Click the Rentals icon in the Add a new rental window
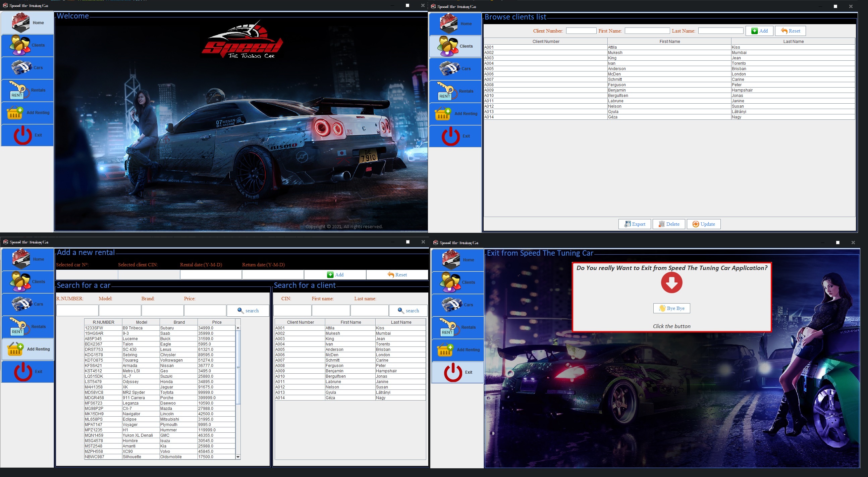This screenshot has width=868, height=477. click(19, 327)
